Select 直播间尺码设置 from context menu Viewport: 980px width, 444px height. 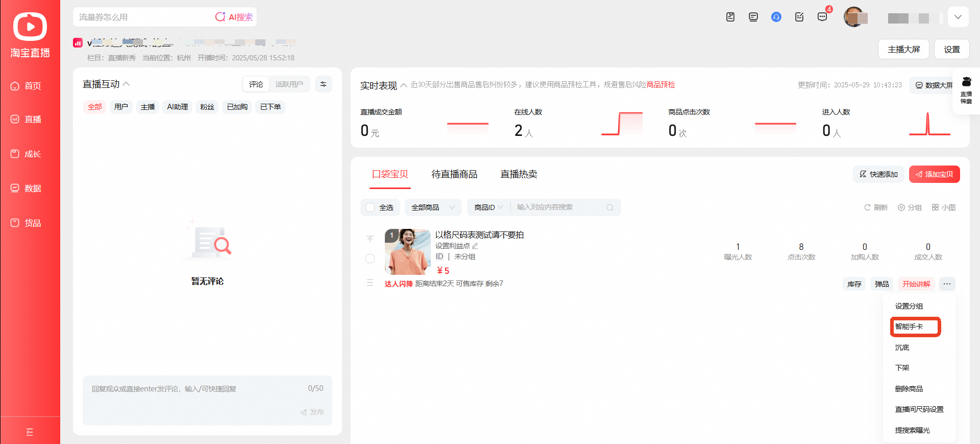[x=919, y=409]
